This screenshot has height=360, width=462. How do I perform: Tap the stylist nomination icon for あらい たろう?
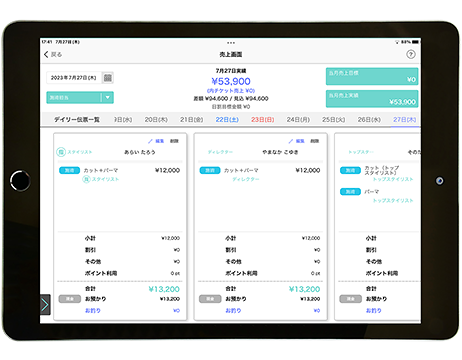click(61, 152)
